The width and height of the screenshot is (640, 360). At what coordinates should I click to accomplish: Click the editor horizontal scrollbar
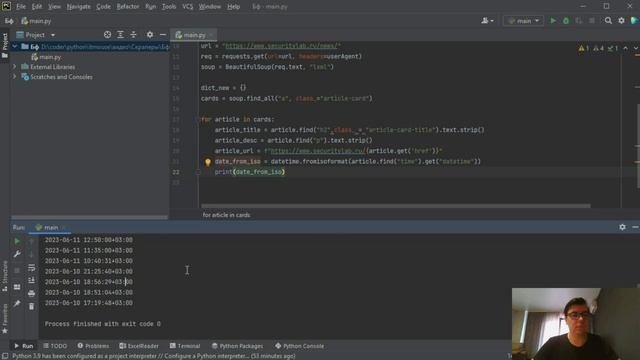click(396, 206)
